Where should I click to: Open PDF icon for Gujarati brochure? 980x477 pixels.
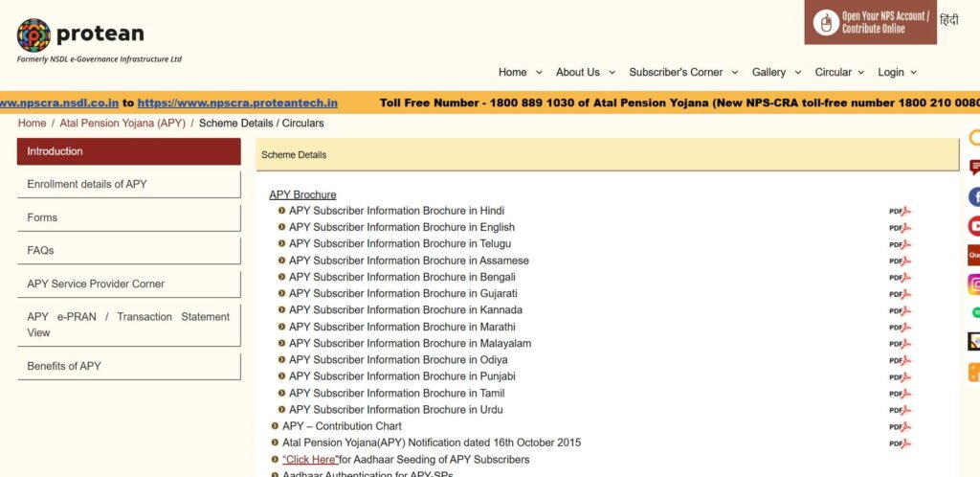[x=900, y=294]
